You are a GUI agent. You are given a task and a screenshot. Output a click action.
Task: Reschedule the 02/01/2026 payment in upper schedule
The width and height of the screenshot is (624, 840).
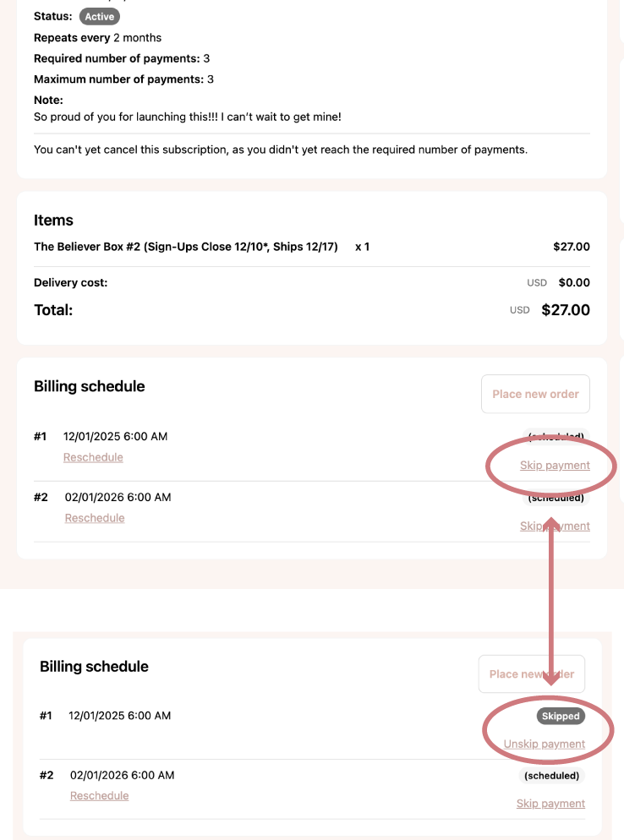coord(95,518)
